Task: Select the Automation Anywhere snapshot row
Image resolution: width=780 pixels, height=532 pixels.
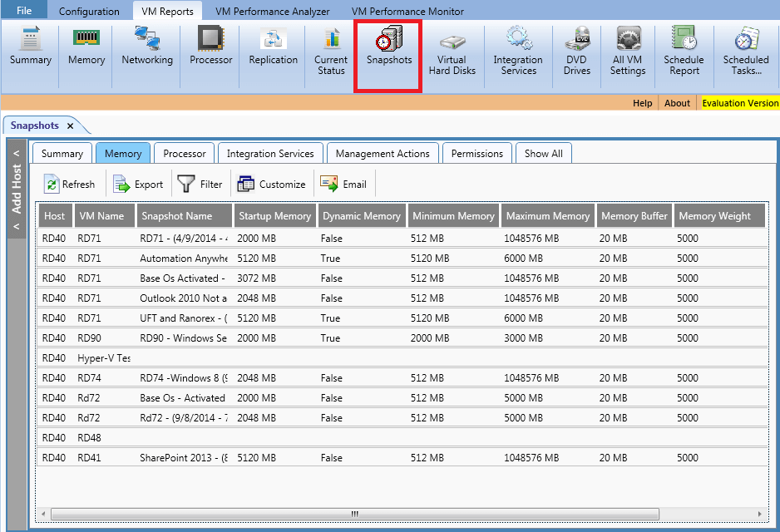Action: pyautogui.click(x=402, y=258)
